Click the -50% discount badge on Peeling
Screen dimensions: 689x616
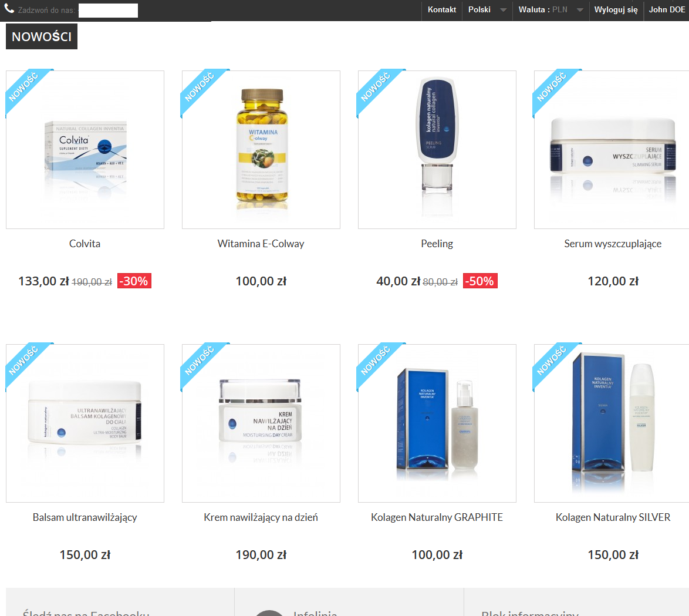tap(480, 281)
